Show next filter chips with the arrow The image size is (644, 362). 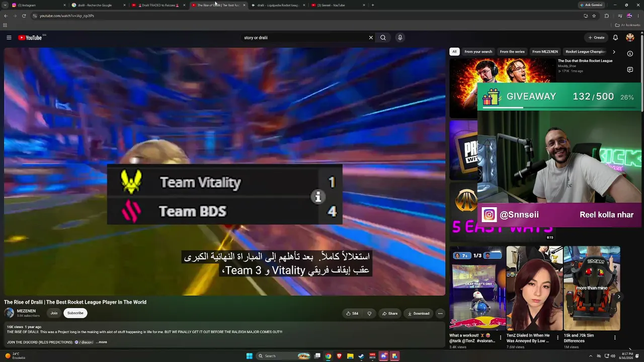614,52
